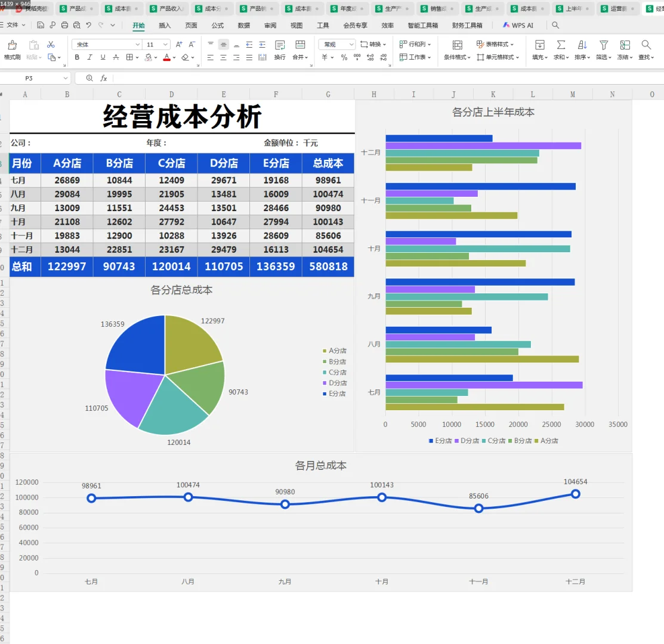
Task: Open the font size dropdown showing 11
Action: click(x=165, y=45)
